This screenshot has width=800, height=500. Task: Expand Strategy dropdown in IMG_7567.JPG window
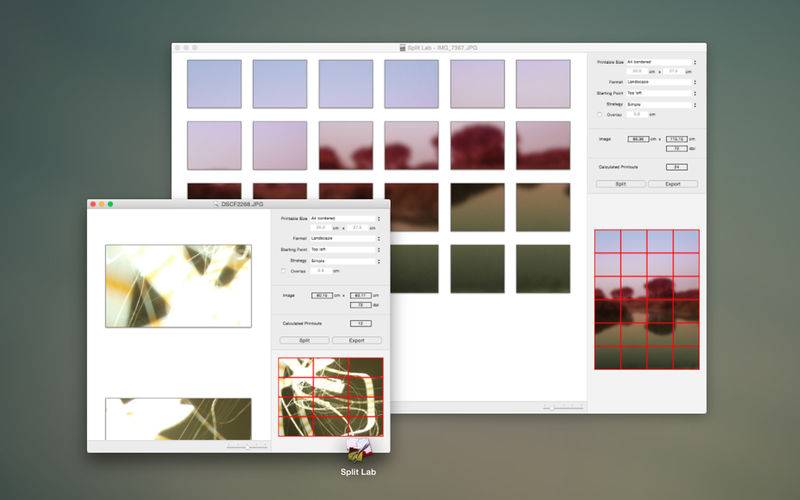tap(660, 104)
